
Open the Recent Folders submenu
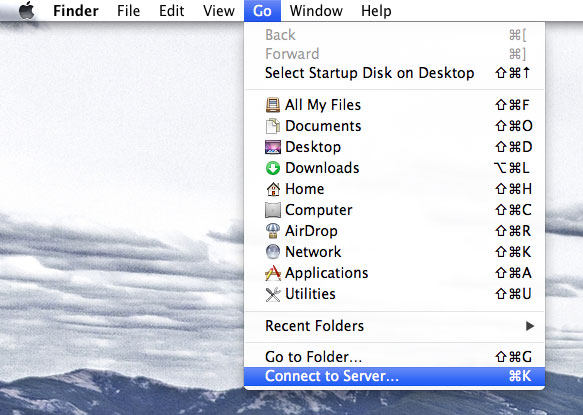(x=394, y=326)
